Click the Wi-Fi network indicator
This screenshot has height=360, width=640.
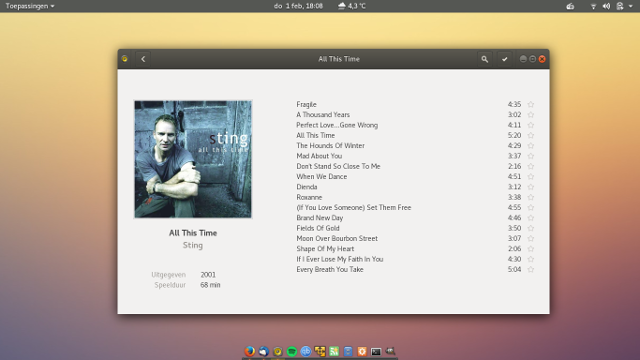click(593, 6)
